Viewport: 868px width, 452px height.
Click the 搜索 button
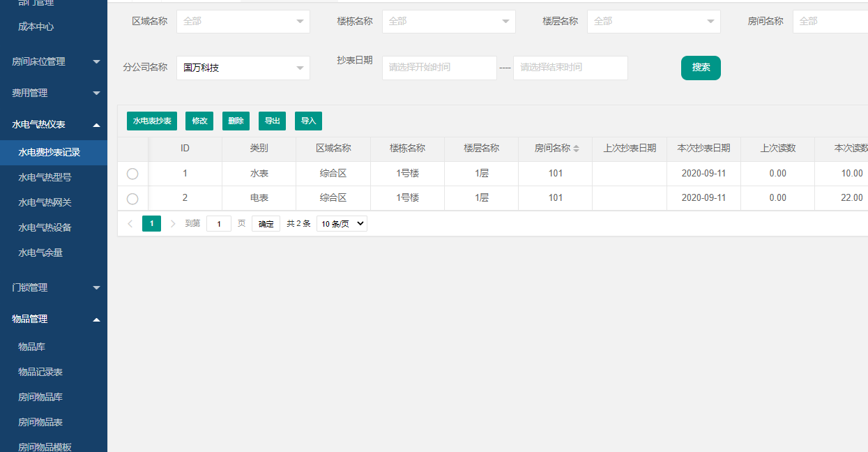tap(701, 68)
